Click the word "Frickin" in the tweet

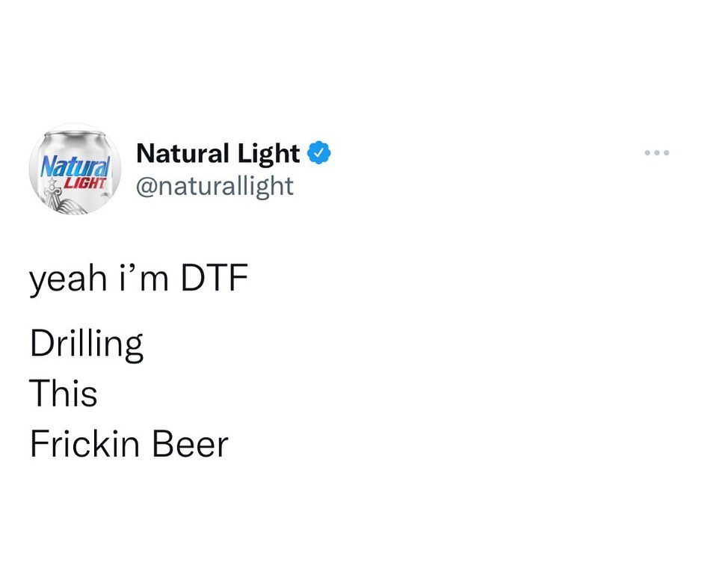[85, 444]
